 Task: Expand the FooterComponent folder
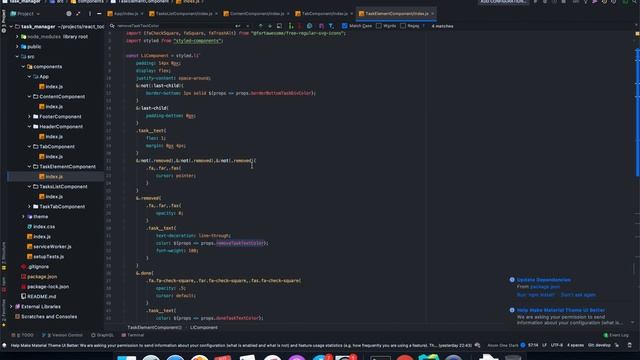pos(29,116)
